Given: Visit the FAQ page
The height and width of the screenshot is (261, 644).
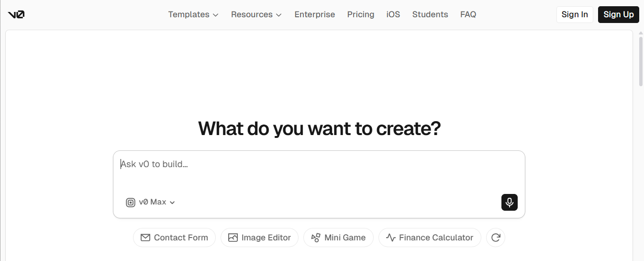Looking at the screenshot, I should coord(468,14).
